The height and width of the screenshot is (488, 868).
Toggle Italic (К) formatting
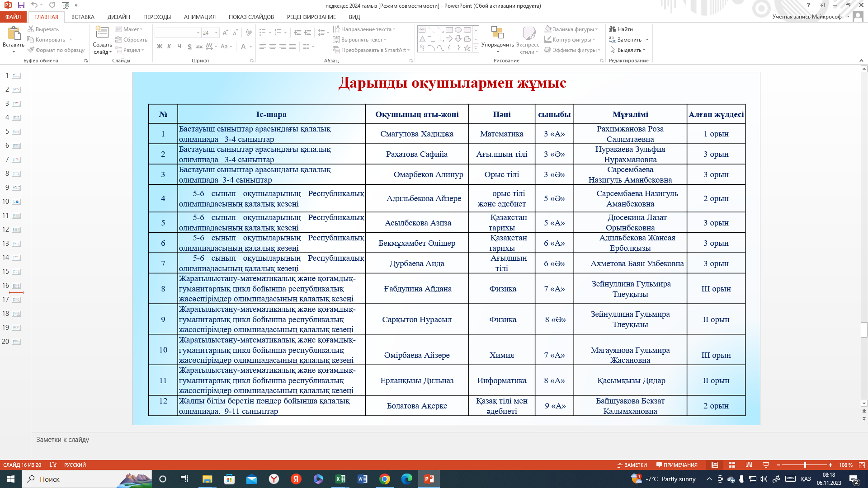click(x=170, y=47)
